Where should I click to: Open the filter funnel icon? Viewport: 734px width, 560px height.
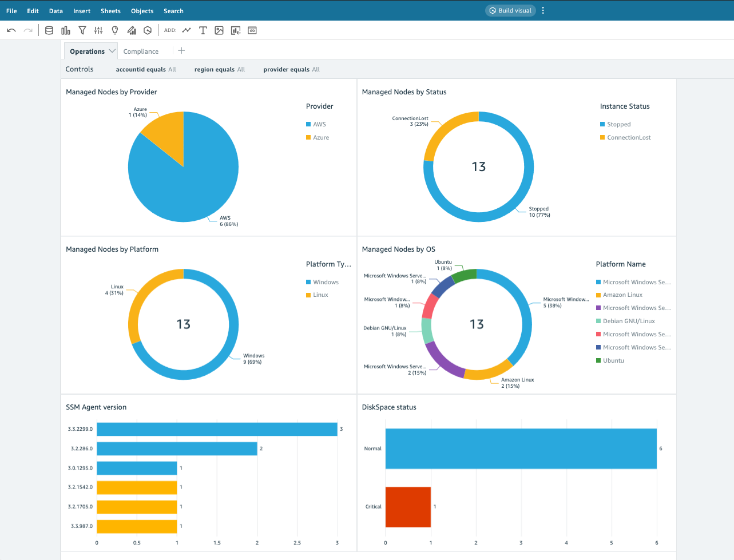(82, 30)
